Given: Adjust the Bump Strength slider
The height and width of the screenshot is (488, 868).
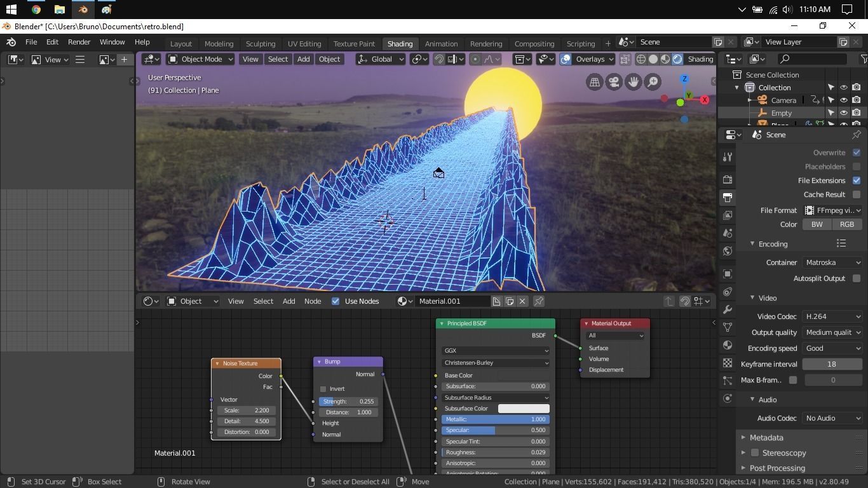Looking at the screenshot, I should coord(348,402).
